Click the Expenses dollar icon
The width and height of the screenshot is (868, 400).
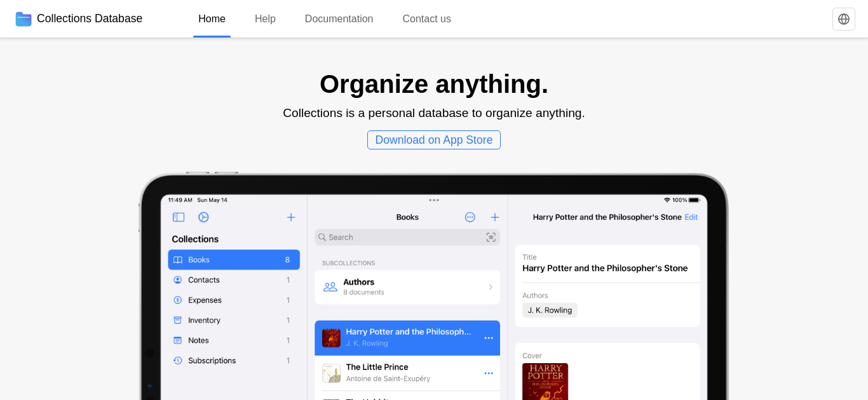point(178,300)
